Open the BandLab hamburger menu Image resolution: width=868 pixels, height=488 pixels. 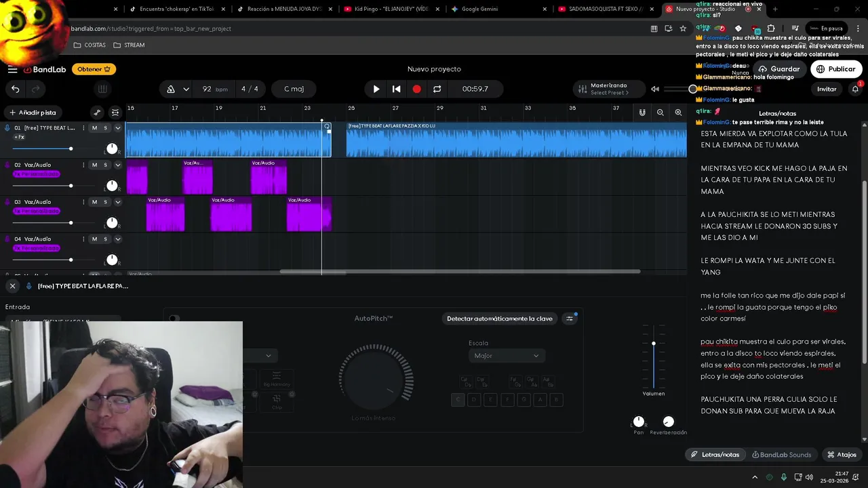(x=12, y=69)
